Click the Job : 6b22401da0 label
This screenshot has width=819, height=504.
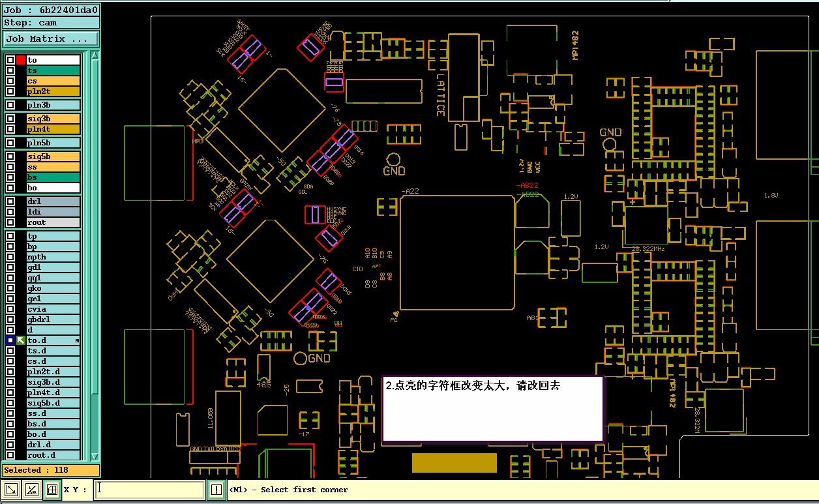(51, 10)
